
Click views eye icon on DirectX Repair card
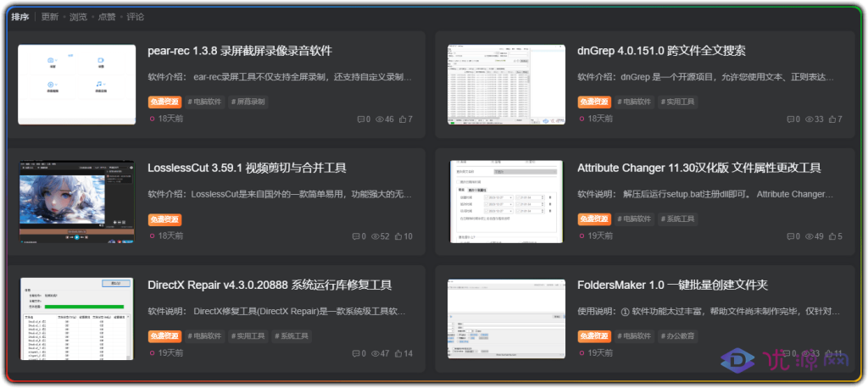(x=377, y=353)
